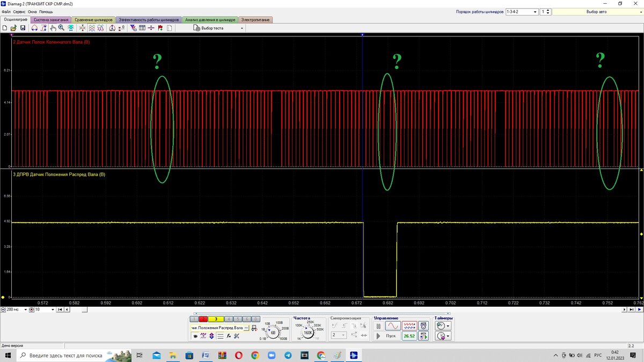Click the fx math function icon
The image size is (644, 362).
pos(228,336)
